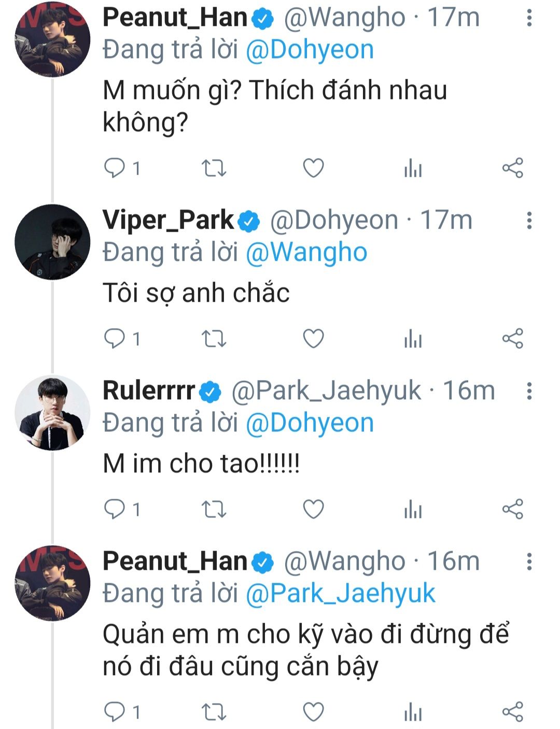This screenshot has width=560, height=729.
Task: Reply to Rulerrrr's "M im cho tao" tweet
Action: pyautogui.click(x=115, y=510)
